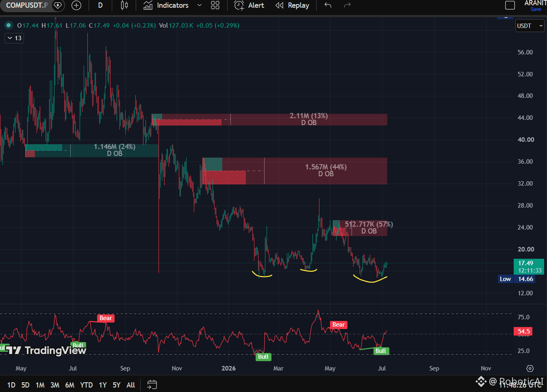Image resolution: width=547 pixels, height=392 pixels.
Task: Open the candlestick chart style menu
Action: (124, 5)
